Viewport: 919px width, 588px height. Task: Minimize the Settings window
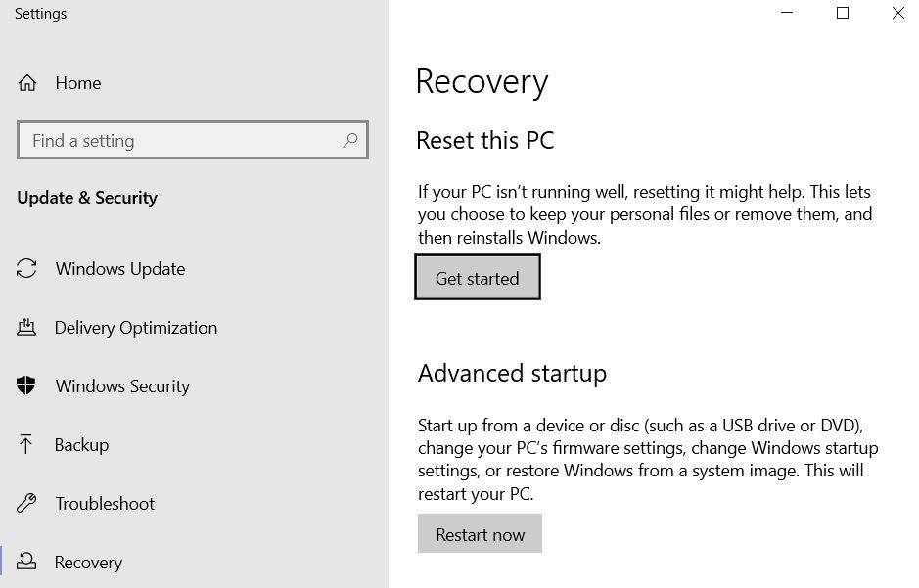787,13
